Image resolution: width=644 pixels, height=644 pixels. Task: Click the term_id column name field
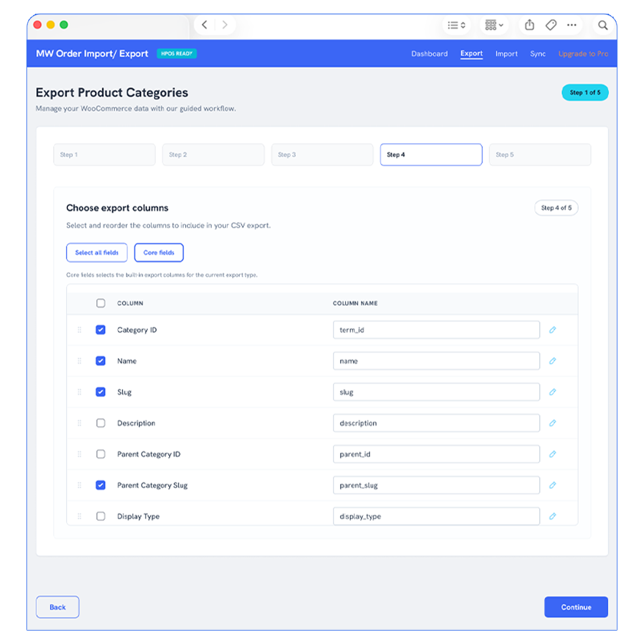click(436, 330)
